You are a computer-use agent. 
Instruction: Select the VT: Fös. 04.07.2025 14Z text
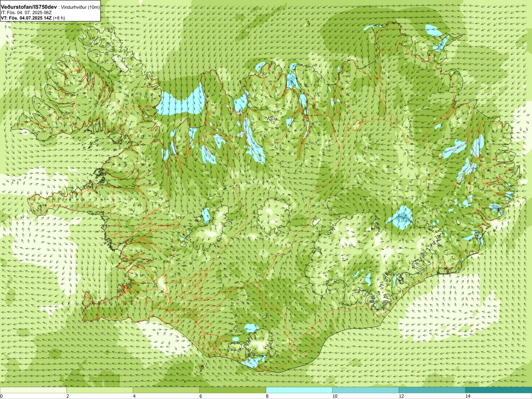26,18
